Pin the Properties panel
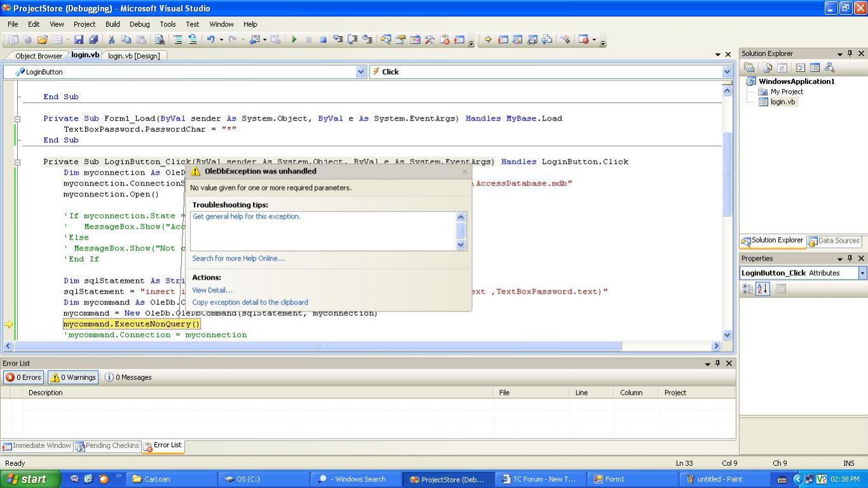The width and height of the screenshot is (868, 488). tap(850, 259)
